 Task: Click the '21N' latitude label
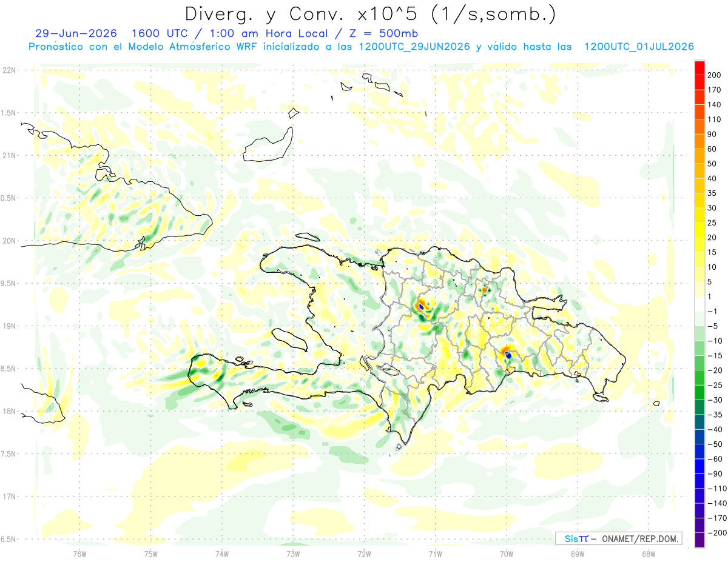[9, 155]
